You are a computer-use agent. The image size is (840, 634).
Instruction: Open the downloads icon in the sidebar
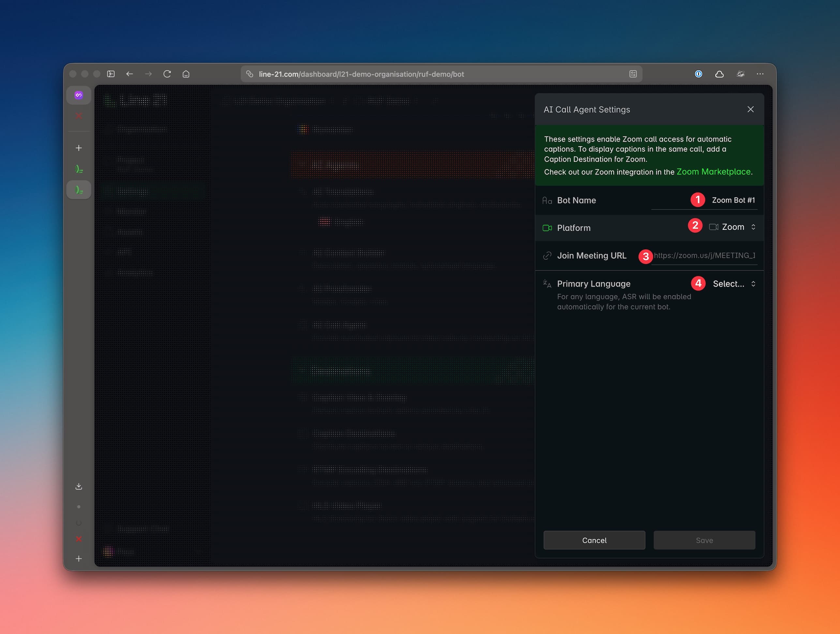(79, 486)
